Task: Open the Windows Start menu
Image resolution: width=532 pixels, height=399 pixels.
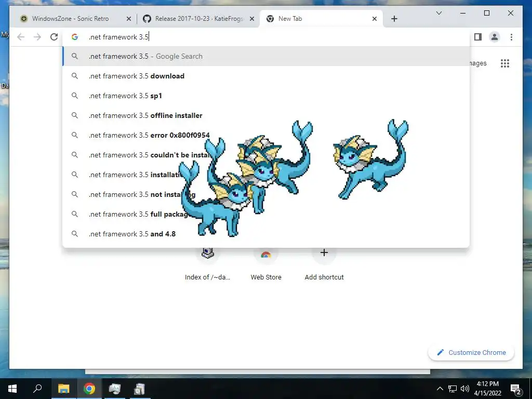Action: (x=12, y=389)
